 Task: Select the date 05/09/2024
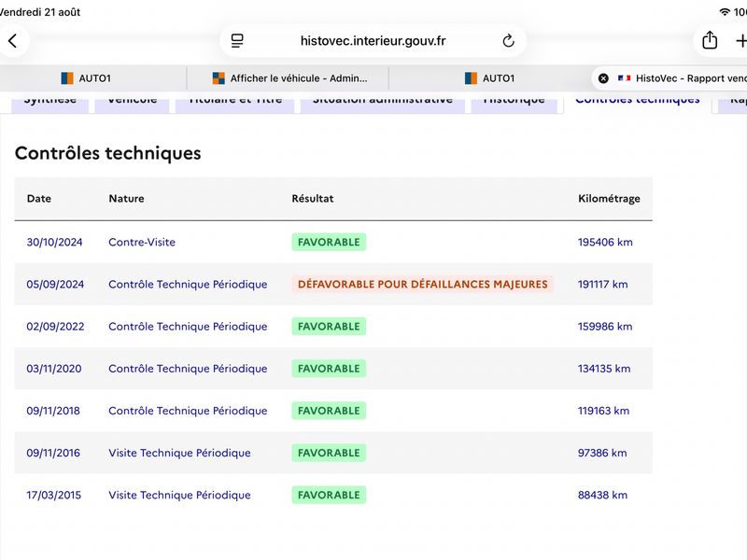[55, 285]
